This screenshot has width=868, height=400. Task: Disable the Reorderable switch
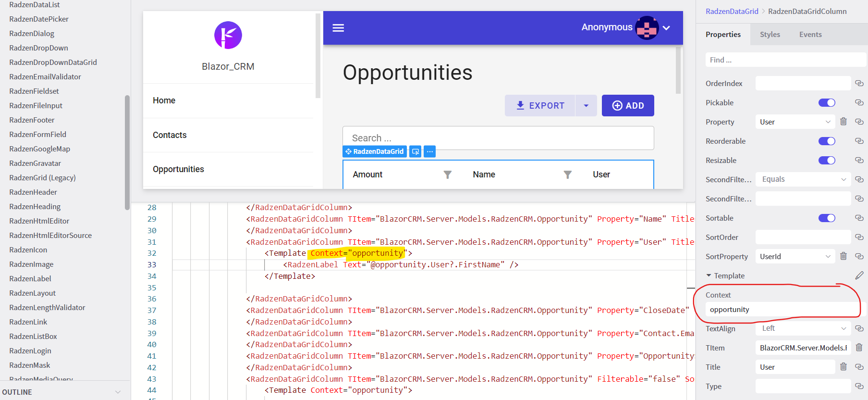click(827, 141)
